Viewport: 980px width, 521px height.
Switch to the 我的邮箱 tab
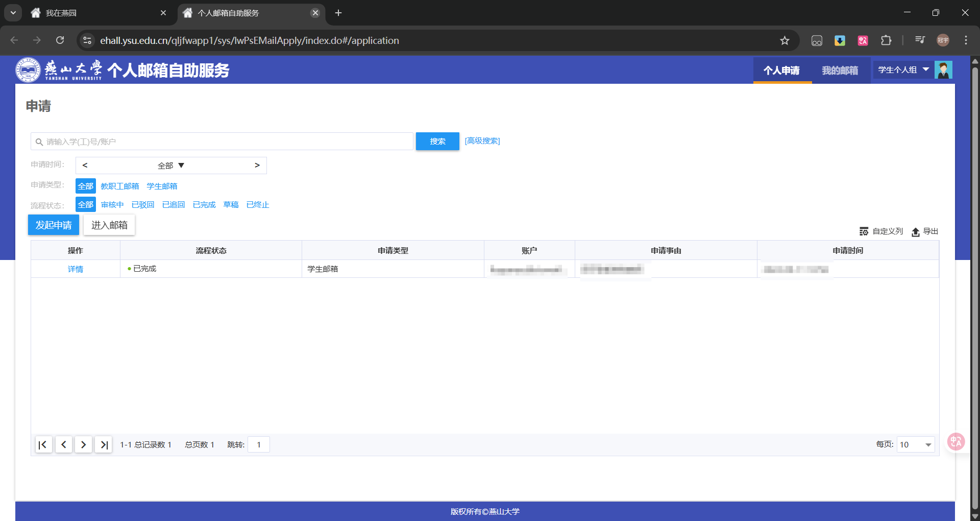coord(840,70)
